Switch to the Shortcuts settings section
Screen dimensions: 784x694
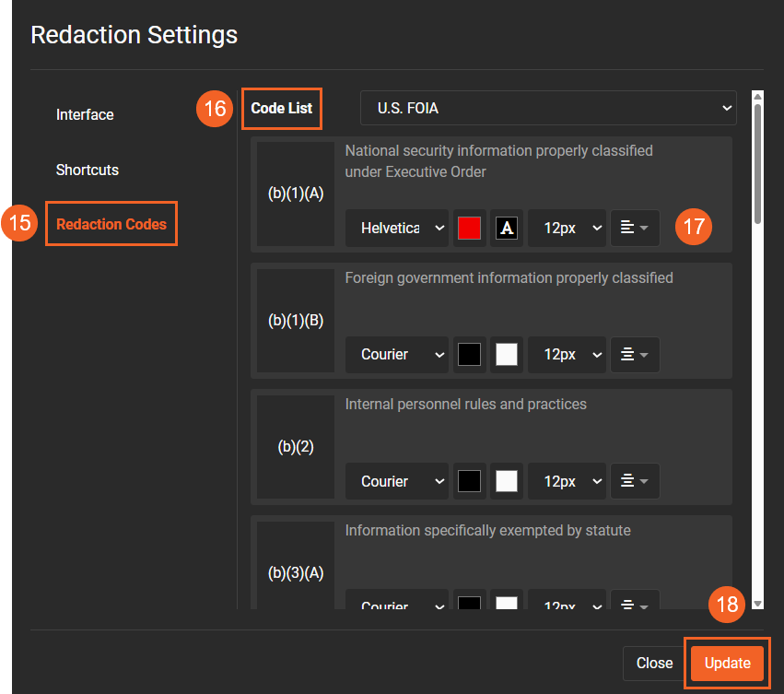coord(87,170)
